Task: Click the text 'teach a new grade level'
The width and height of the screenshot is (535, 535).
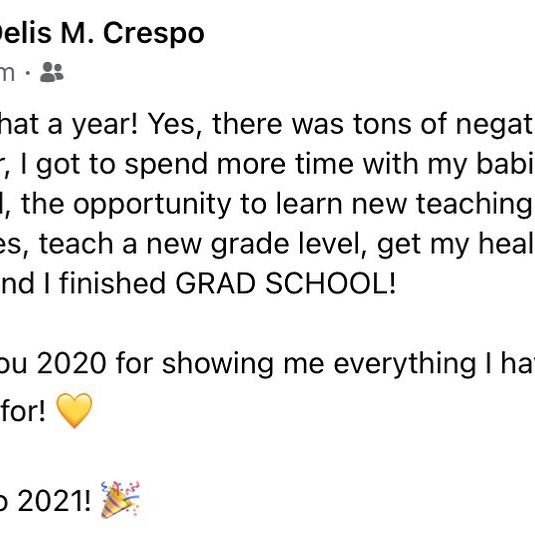Action: 203,244
